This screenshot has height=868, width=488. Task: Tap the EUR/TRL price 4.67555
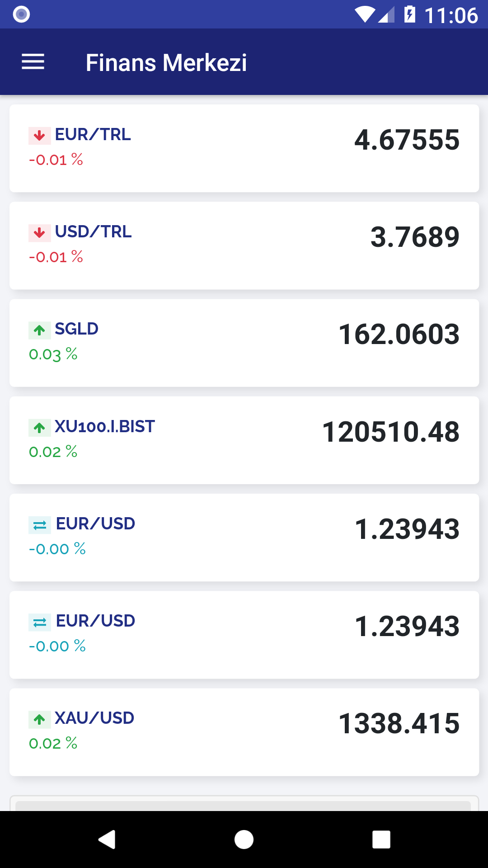point(407,140)
